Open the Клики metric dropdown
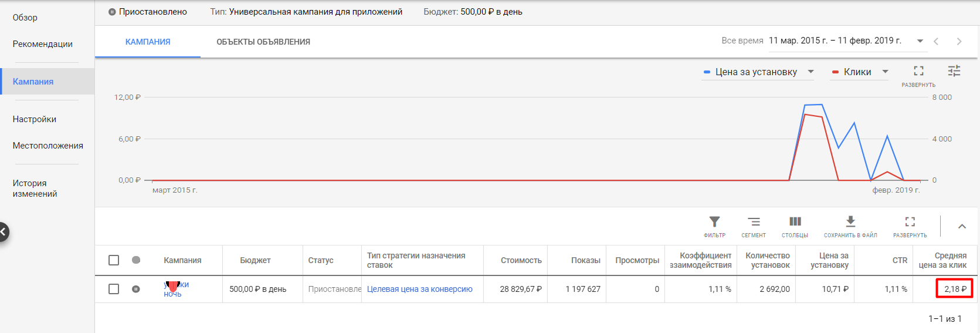The image size is (980, 333). point(860,72)
